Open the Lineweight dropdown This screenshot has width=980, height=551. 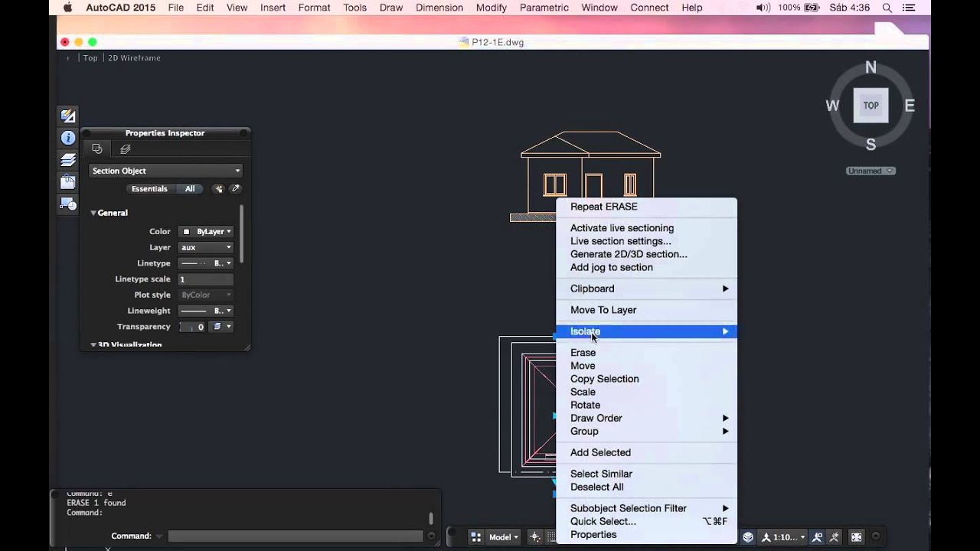coord(205,311)
